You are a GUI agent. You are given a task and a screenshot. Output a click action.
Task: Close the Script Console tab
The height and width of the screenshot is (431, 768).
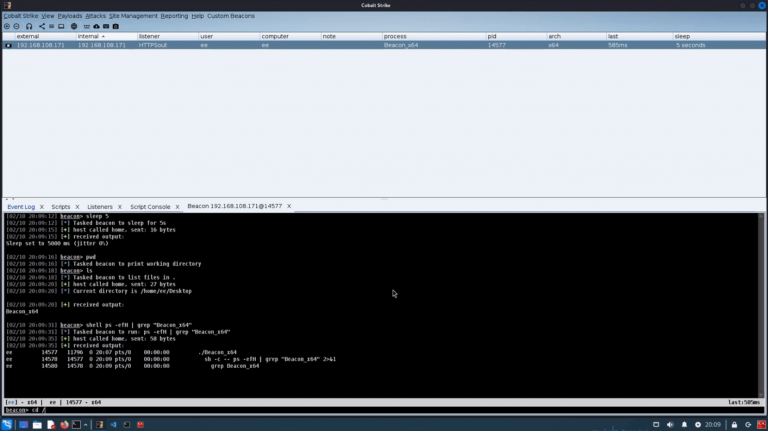(x=177, y=207)
